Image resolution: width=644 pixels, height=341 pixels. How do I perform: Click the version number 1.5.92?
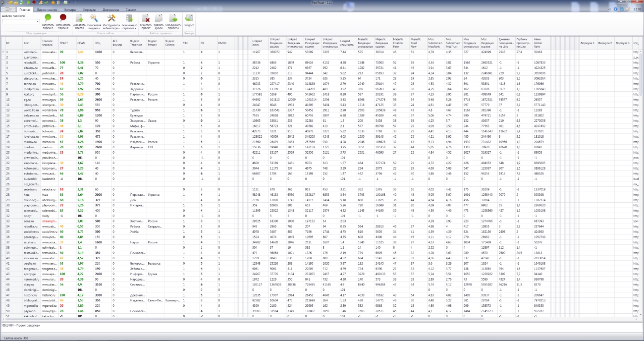[637, 9]
